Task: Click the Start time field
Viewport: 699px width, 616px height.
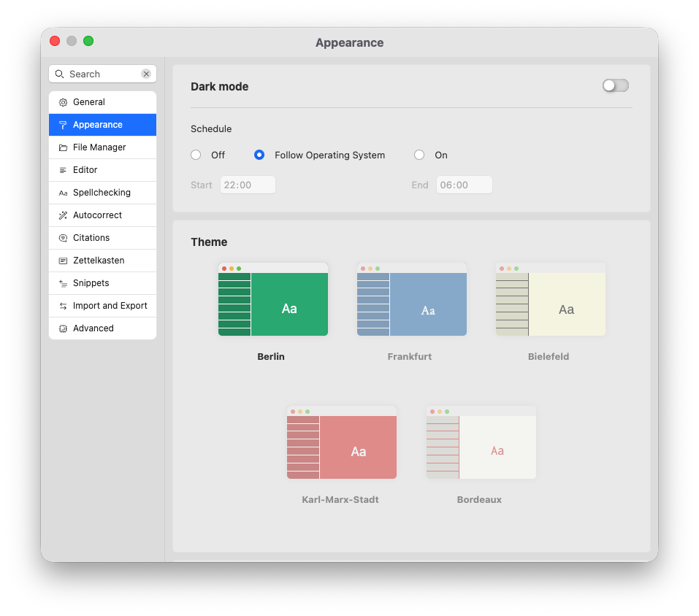Action: (248, 185)
